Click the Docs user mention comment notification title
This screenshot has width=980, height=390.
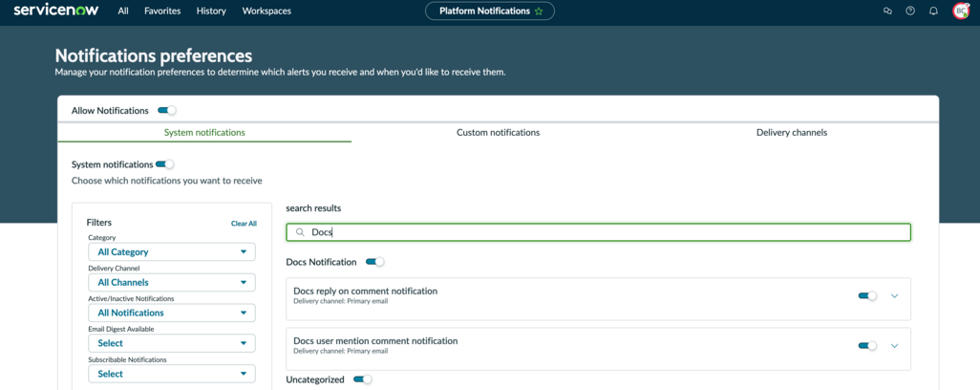tap(375, 341)
